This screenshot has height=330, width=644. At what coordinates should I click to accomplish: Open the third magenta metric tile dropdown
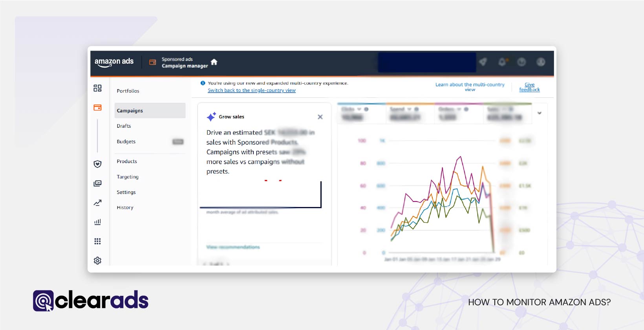(x=459, y=109)
